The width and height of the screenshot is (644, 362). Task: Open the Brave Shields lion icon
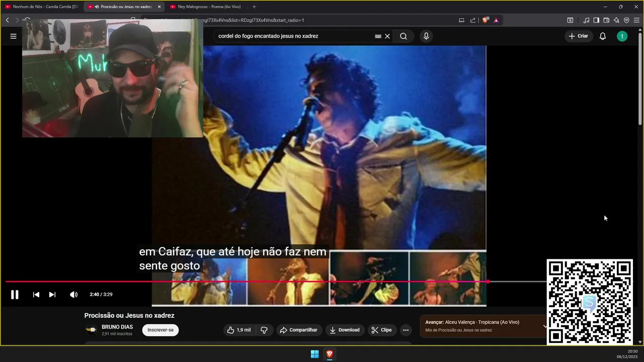(x=485, y=20)
